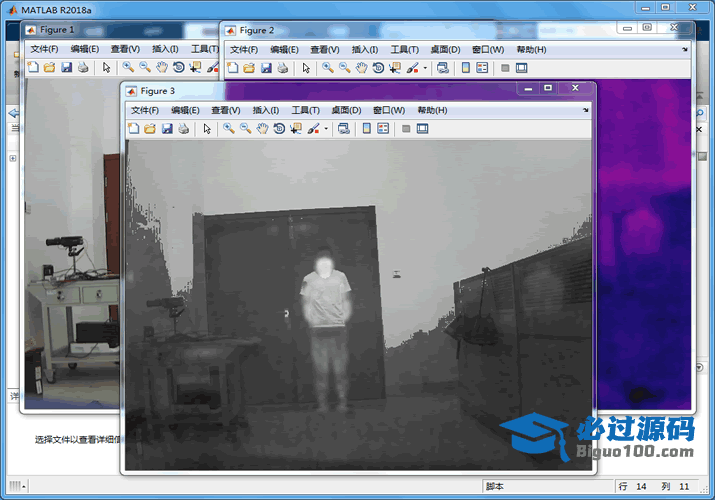Click Save icon in Figure 3 toolbar
This screenshot has width=715, height=500.
[167, 128]
